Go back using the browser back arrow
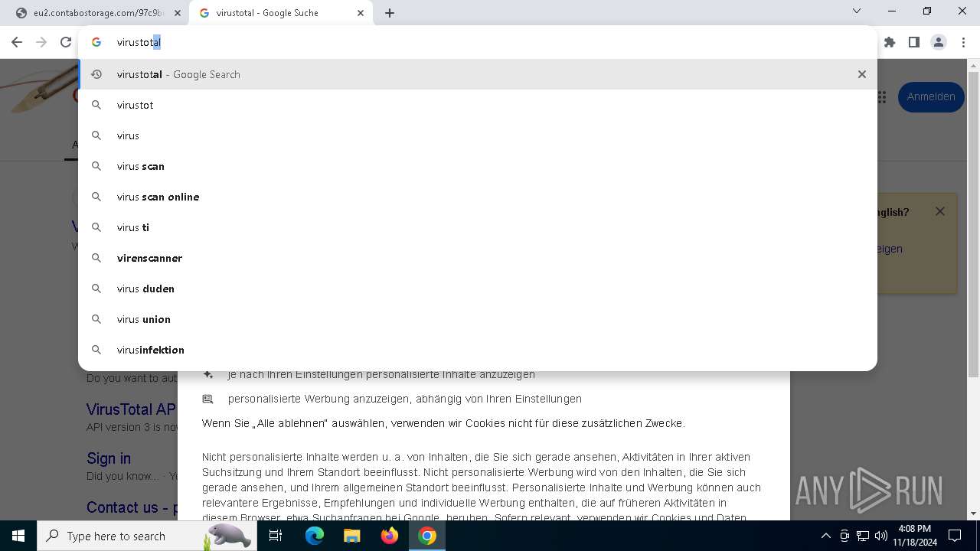 click(x=17, y=42)
